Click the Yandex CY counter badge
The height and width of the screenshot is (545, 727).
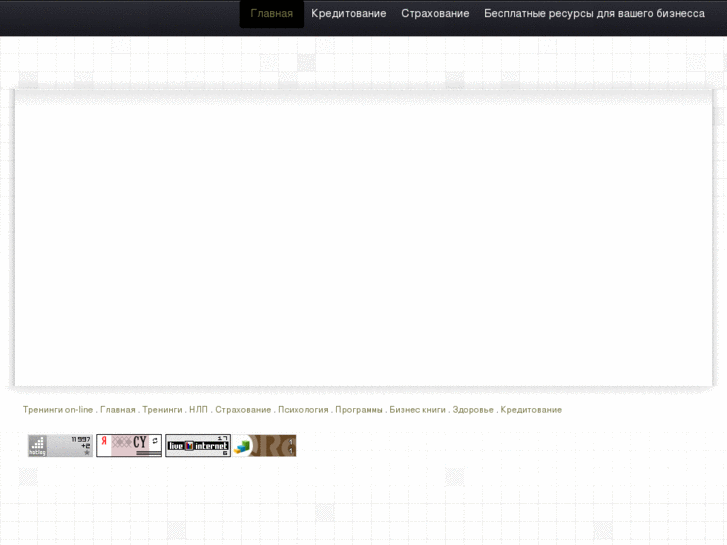[x=129, y=446]
